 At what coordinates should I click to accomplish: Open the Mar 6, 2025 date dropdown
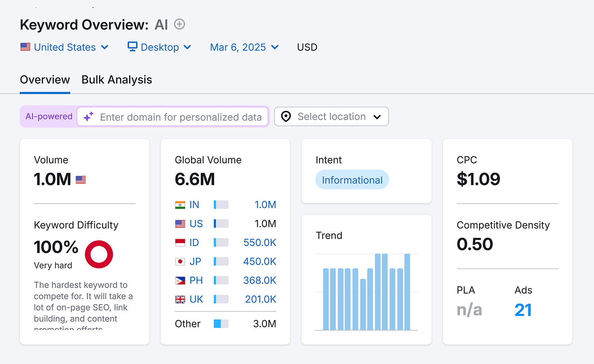click(x=244, y=47)
